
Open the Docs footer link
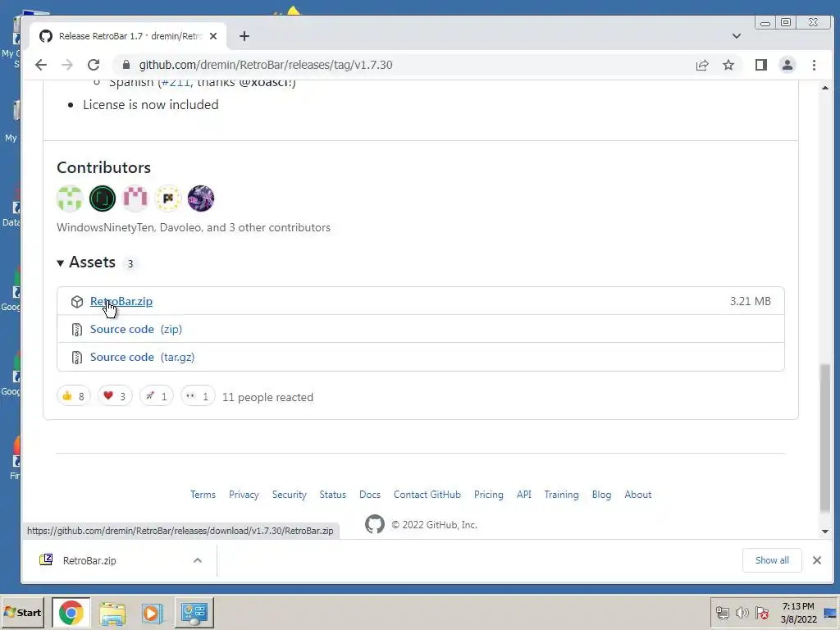[370, 495]
